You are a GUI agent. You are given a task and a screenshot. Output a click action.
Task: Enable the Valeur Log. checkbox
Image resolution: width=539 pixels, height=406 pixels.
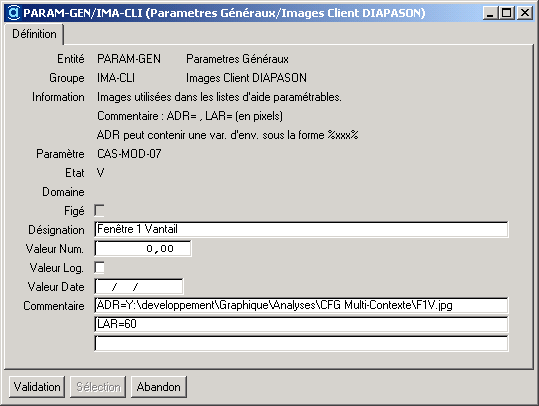[x=99, y=267]
